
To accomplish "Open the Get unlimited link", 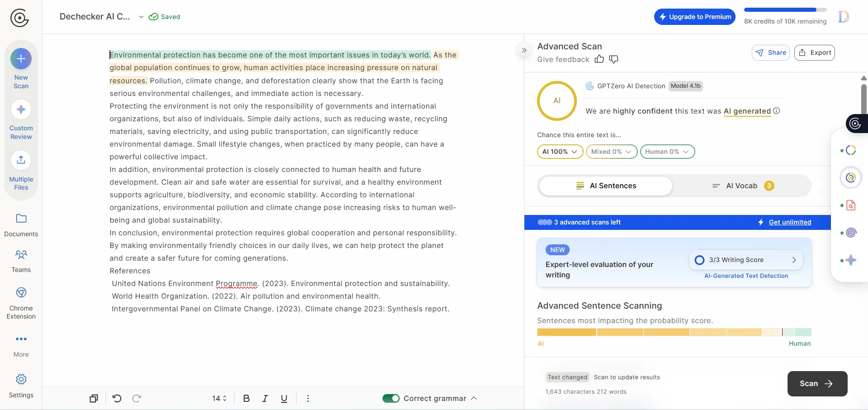I will tap(789, 222).
